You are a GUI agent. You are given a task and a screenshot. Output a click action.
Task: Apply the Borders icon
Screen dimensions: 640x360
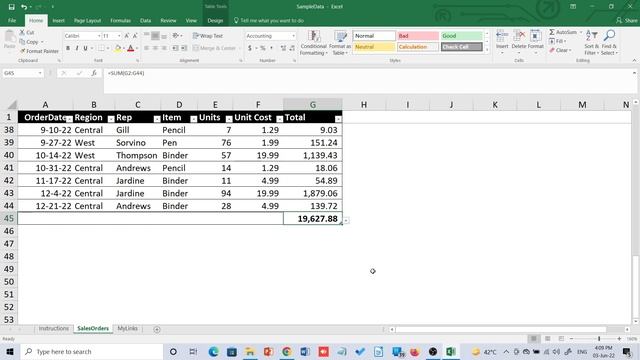[101, 48]
